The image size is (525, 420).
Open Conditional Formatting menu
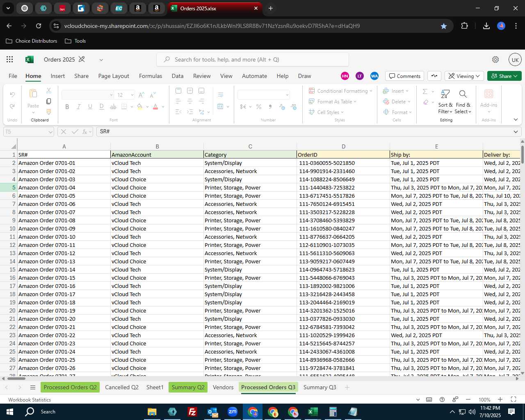pyautogui.click(x=340, y=91)
